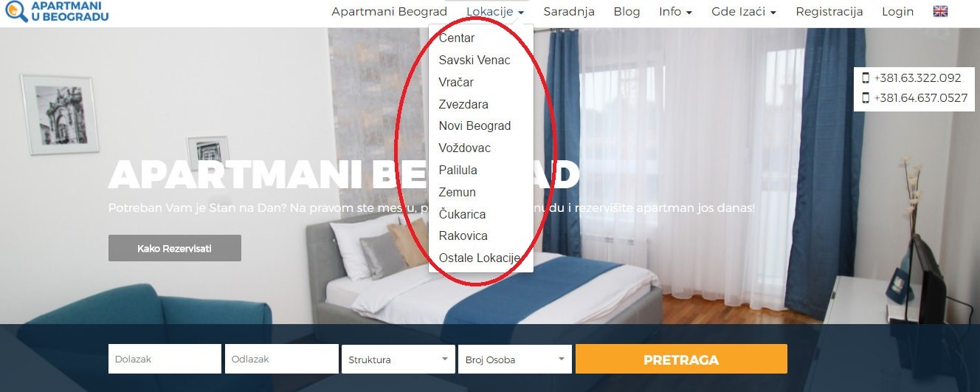Click the Odlazak date field
Image resolution: width=980 pixels, height=392 pixels.
282,360
